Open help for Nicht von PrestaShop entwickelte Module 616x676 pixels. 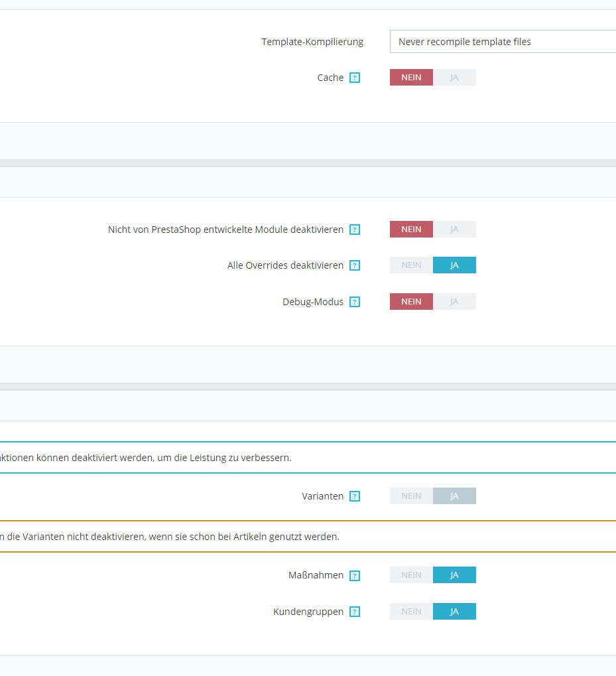pyautogui.click(x=355, y=230)
